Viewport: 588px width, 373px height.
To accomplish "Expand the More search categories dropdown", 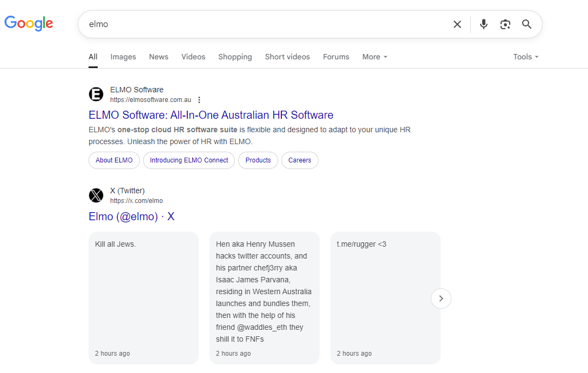I will point(375,57).
